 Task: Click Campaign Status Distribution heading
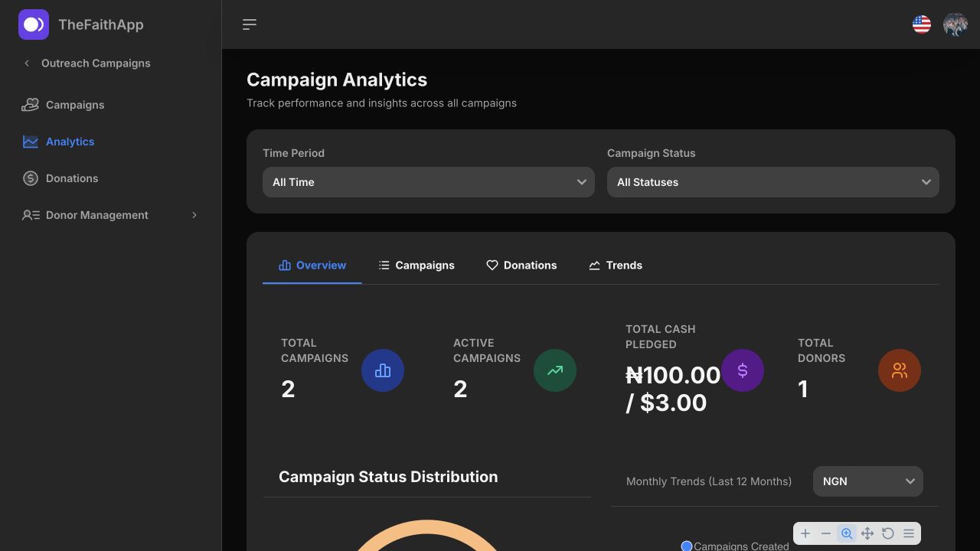(x=388, y=477)
